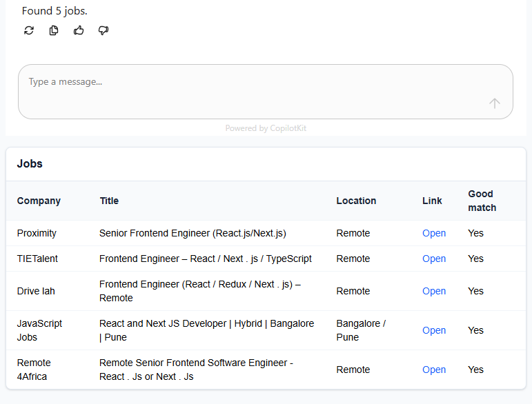Viewport: 532px width, 404px height.
Task: Click the thumbs down icon
Action: (104, 30)
